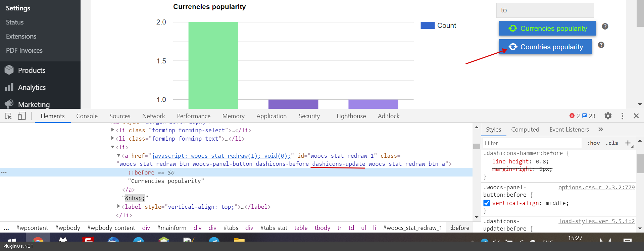The image size is (644, 251).
Task: Click the blue Count legend swatch
Action: point(427,26)
